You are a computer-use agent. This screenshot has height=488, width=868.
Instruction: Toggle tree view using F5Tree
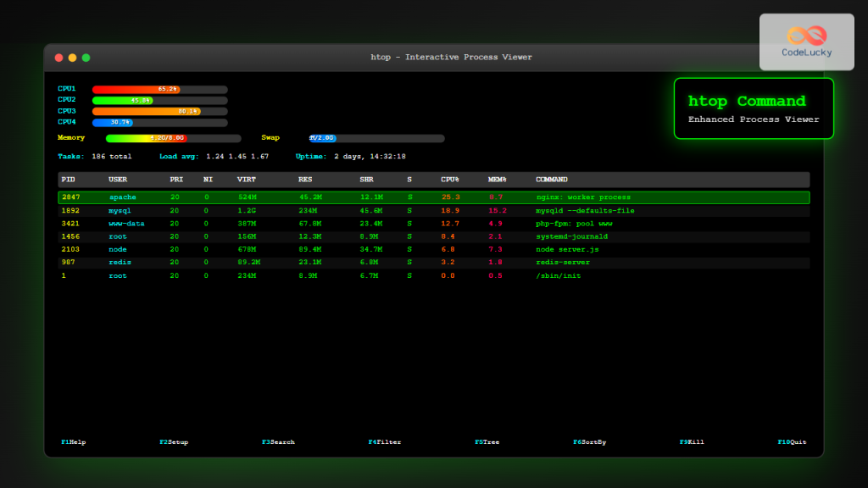pos(487,441)
